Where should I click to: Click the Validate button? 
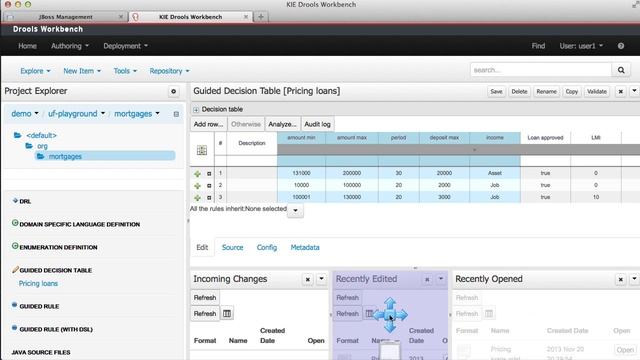coord(596,91)
